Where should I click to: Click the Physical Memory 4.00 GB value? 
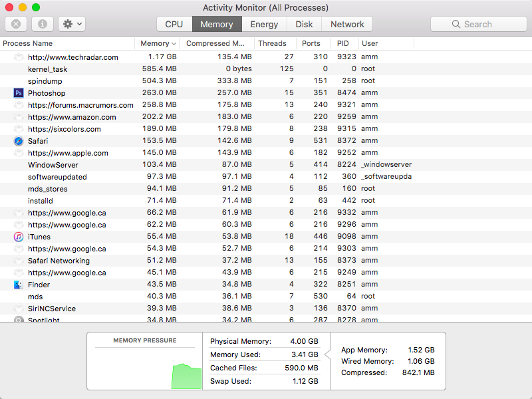tap(304, 341)
